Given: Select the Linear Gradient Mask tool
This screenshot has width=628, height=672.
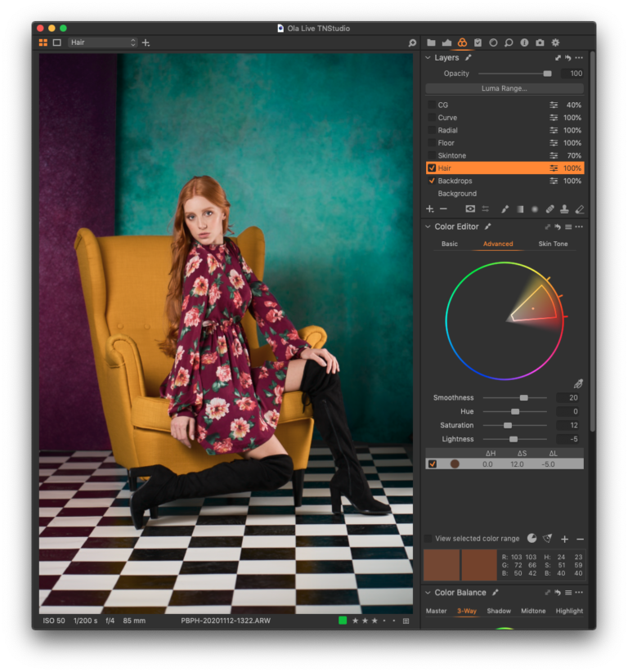Looking at the screenshot, I should click(520, 209).
